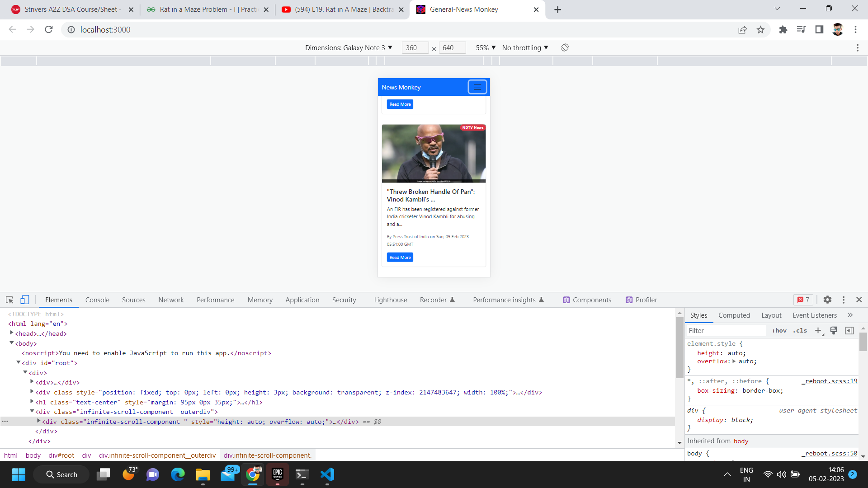Bookmark the page with the star icon
Image resolution: width=868 pixels, height=488 pixels.
[761, 29]
